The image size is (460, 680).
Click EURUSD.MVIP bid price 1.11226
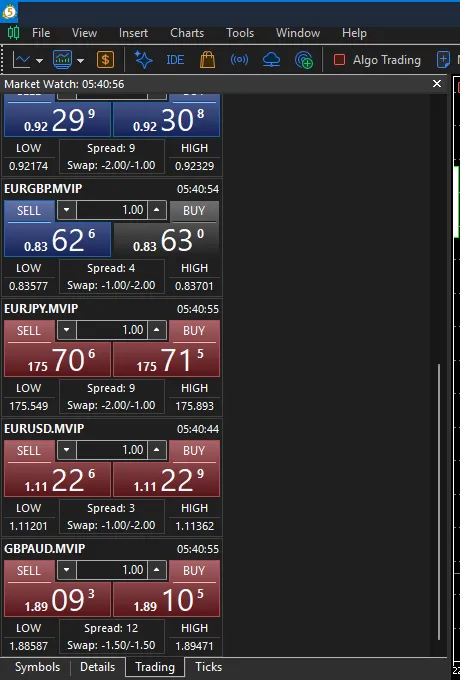(57, 480)
